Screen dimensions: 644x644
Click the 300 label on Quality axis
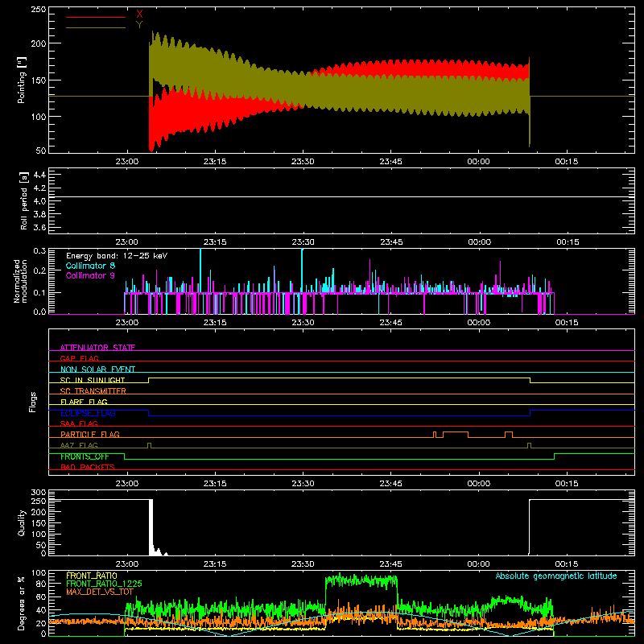[x=38, y=493]
